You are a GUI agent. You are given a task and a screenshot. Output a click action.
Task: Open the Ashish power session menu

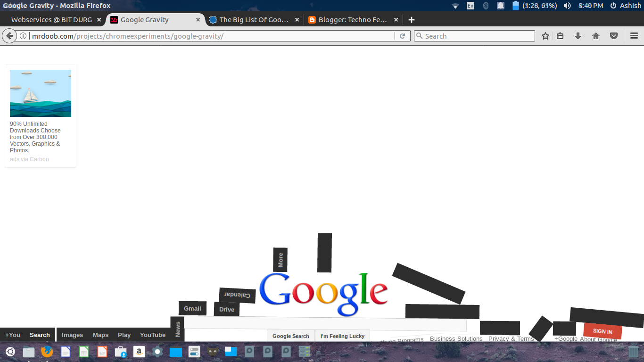(x=626, y=6)
